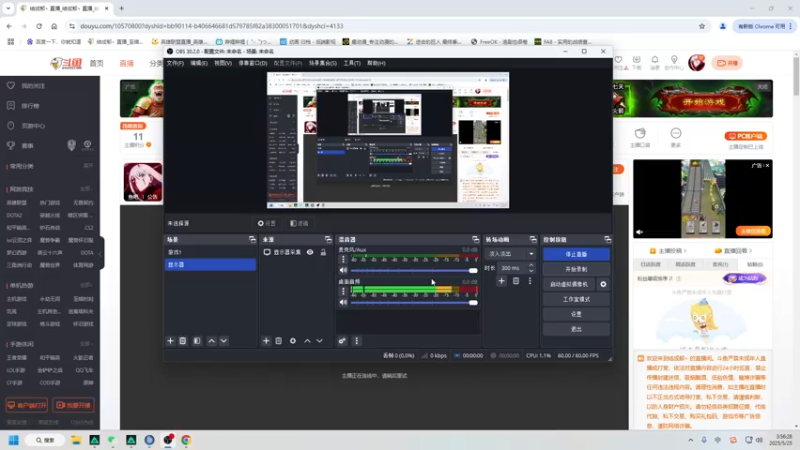Viewport: 800px width, 450px height.
Task: Move scene up in Scenes panel
Action: [211, 341]
